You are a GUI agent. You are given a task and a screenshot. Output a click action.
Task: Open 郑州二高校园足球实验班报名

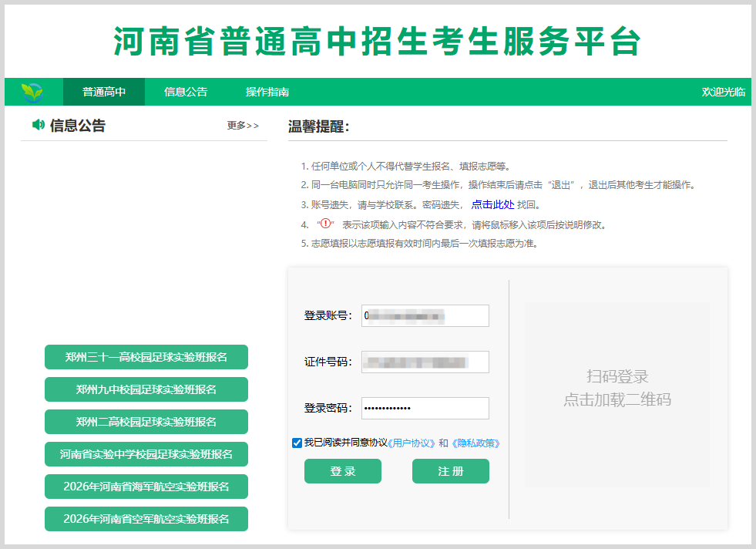[146, 422]
